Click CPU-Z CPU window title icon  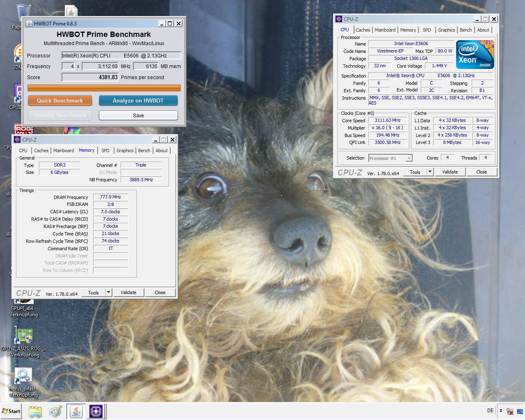339,19
